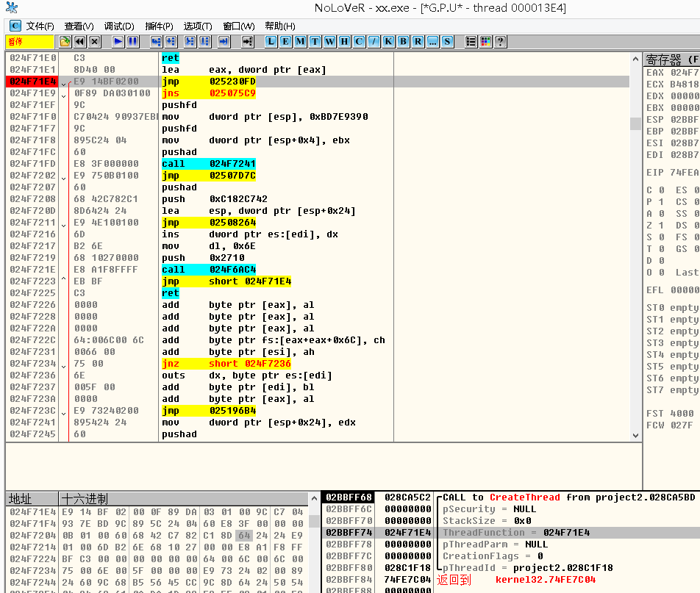This screenshot has width=700, height=593.
Task: Open the help question mark icon
Action: pyautogui.click(x=501, y=42)
